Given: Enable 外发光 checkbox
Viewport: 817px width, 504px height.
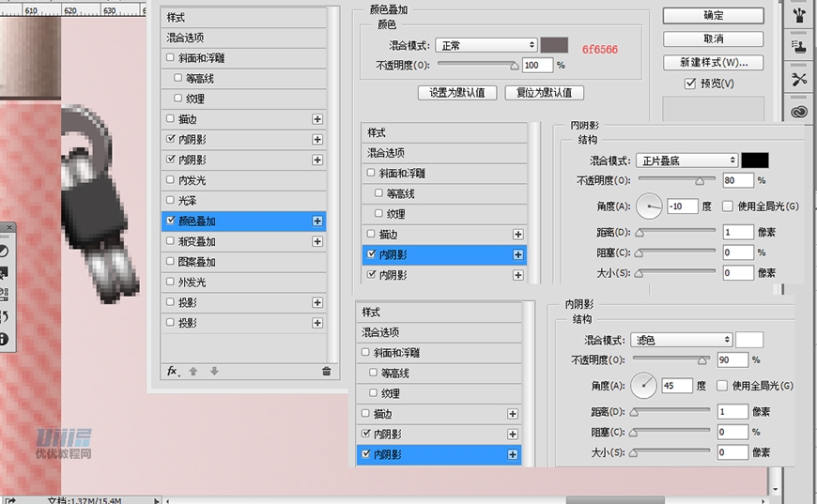Looking at the screenshot, I should 170,283.
